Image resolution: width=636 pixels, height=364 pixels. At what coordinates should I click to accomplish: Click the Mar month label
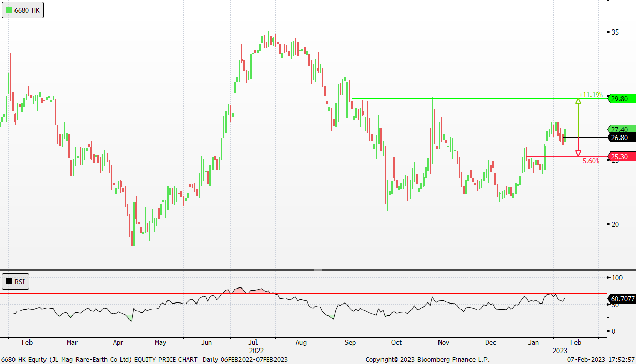coord(72,342)
